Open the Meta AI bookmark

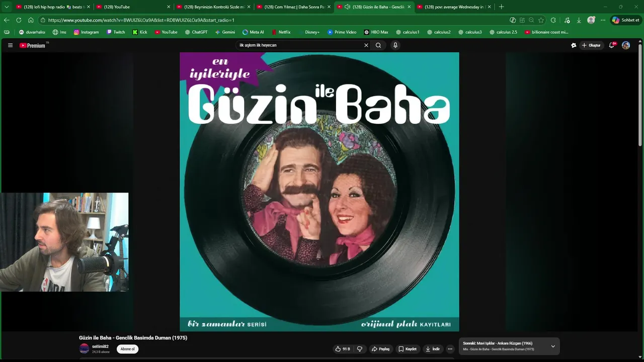253,32
